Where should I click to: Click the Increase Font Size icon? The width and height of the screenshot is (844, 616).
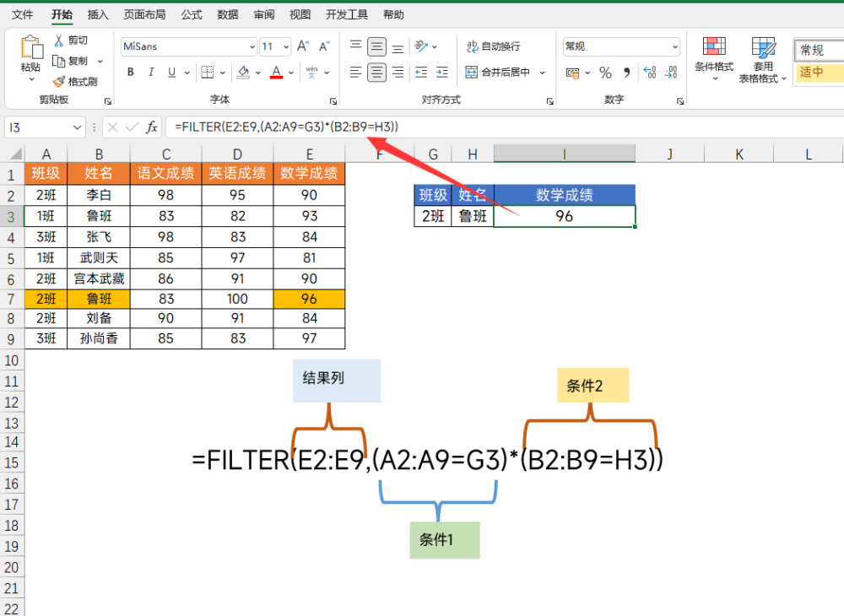point(303,47)
